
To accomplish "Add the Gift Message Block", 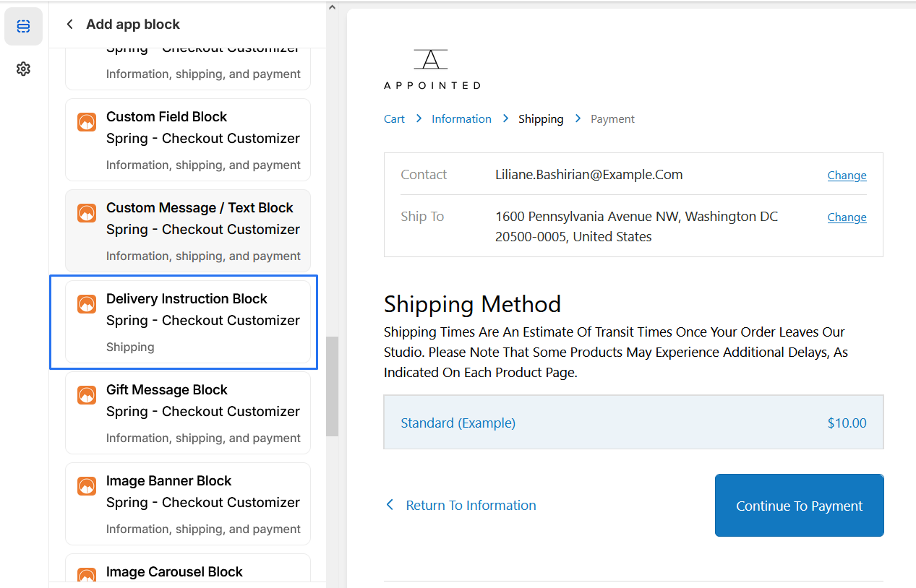I will click(x=187, y=412).
